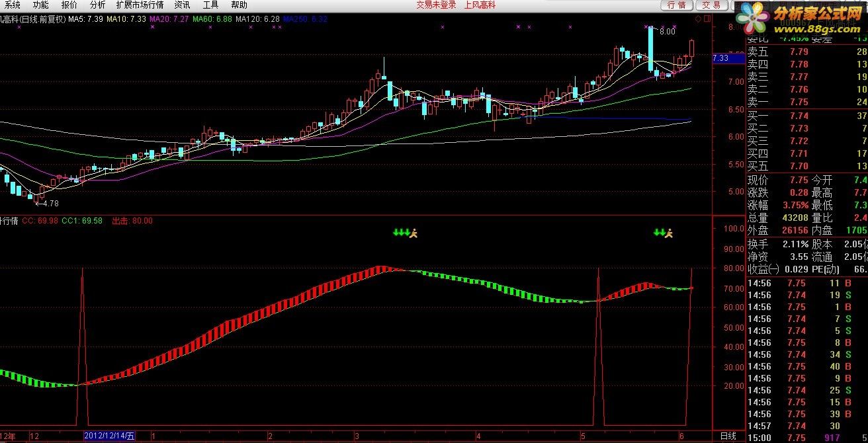The image size is (868, 443).
Task: Click the 交易未登录 status link
Action: (x=436, y=5)
